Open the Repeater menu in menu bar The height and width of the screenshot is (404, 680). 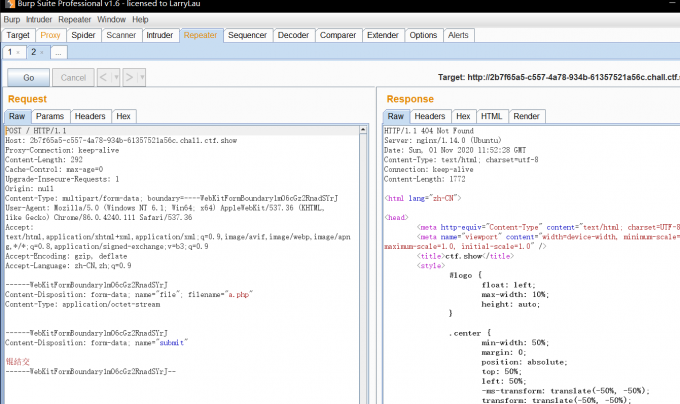tap(75, 20)
